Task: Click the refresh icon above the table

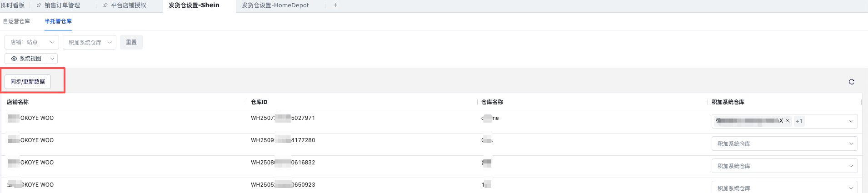Action: click(x=851, y=82)
